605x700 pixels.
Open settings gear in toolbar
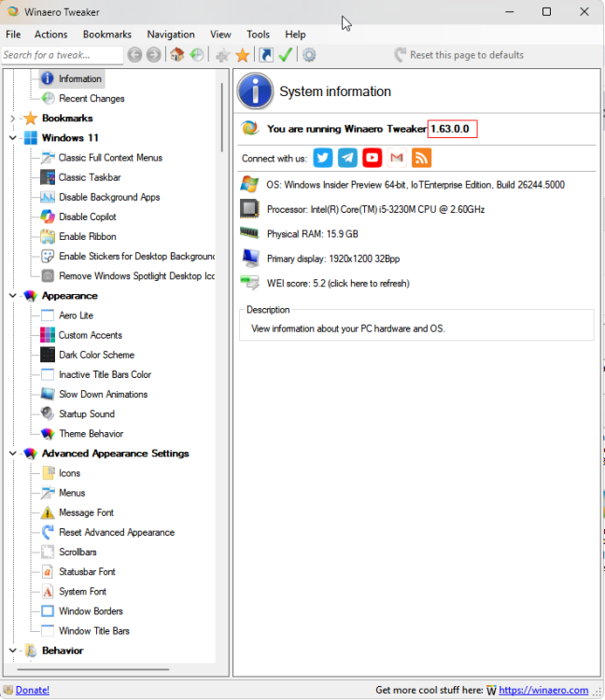pyautogui.click(x=309, y=55)
